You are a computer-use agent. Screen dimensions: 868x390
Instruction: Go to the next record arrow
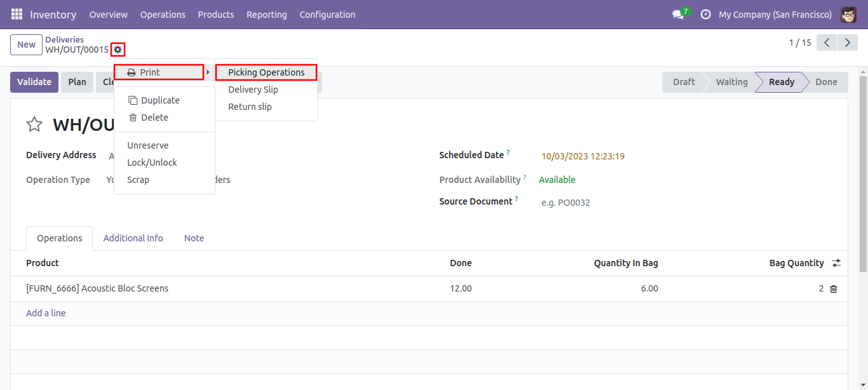tap(848, 43)
